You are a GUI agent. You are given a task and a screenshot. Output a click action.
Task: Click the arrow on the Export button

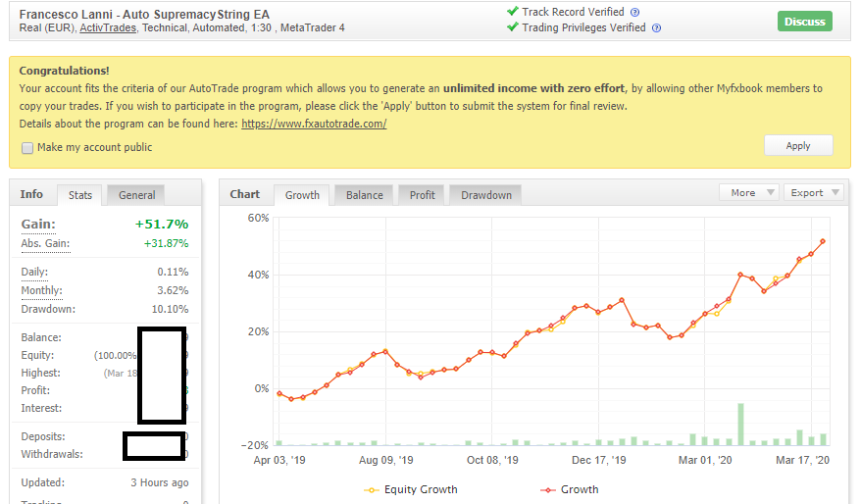point(835,192)
